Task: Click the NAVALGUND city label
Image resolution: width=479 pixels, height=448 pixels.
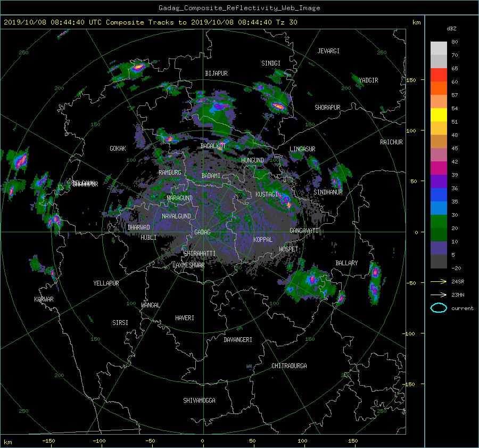Action: (x=176, y=216)
